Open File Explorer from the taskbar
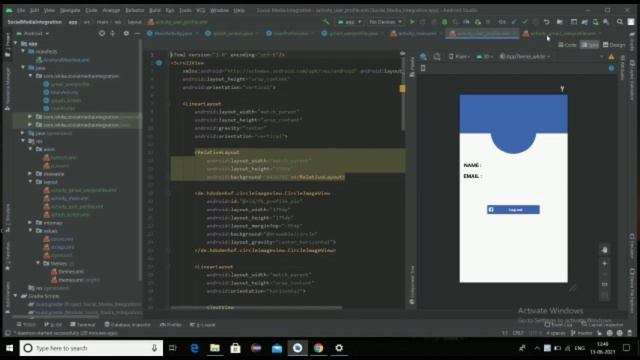This screenshot has width=640, height=360. click(x=215, y=348)
